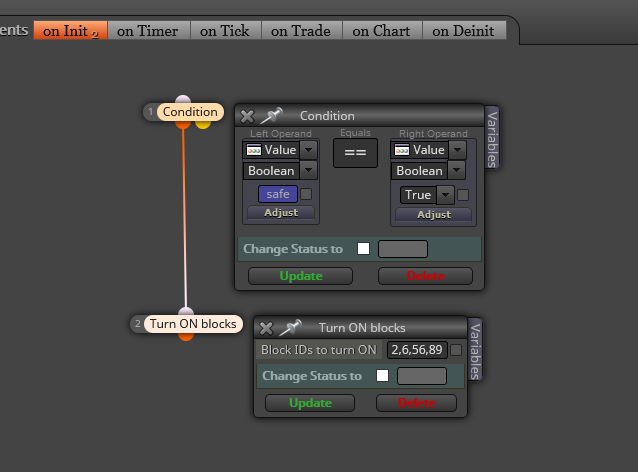Toggle checkbox next to safe variable

point(306,194)
